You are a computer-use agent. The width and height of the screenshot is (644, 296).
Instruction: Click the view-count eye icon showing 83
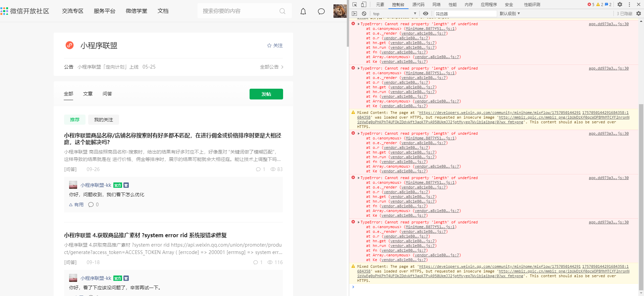[x=273, y=169]
